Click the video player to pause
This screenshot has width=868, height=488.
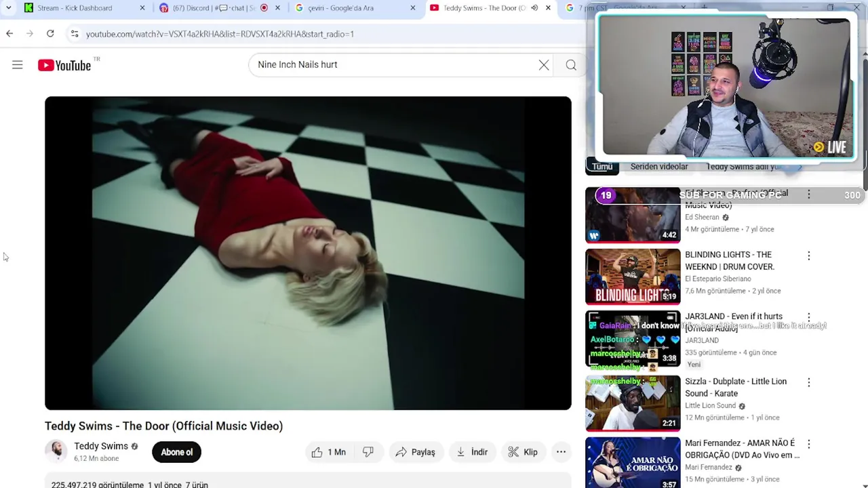pyautogui.click(x=308, y=253)
